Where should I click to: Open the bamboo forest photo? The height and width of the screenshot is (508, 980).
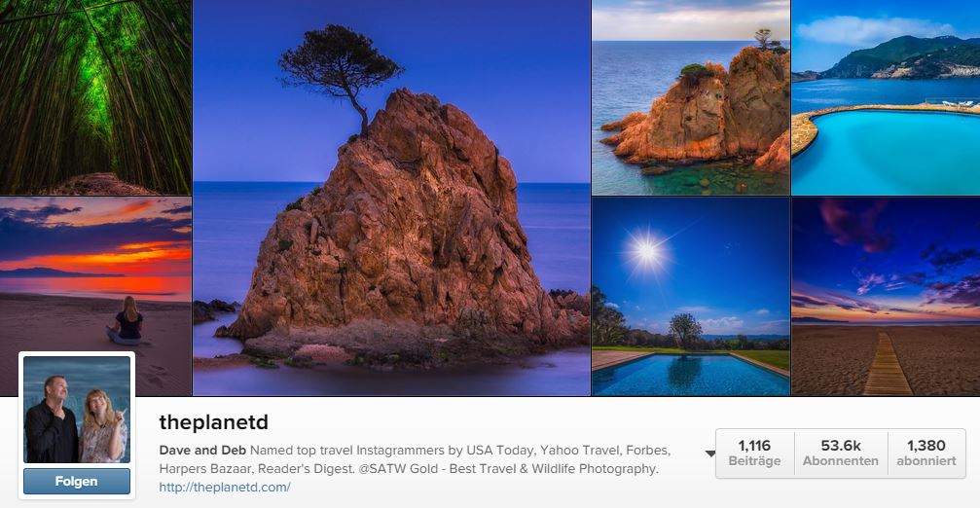95,97
